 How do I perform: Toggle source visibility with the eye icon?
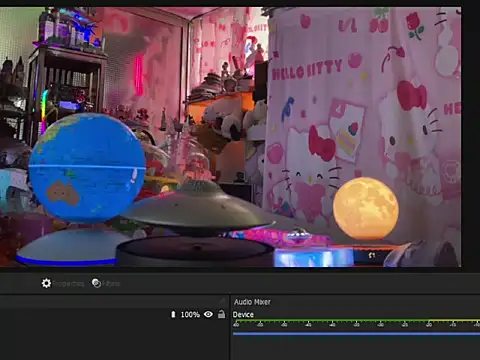(208, 314)
